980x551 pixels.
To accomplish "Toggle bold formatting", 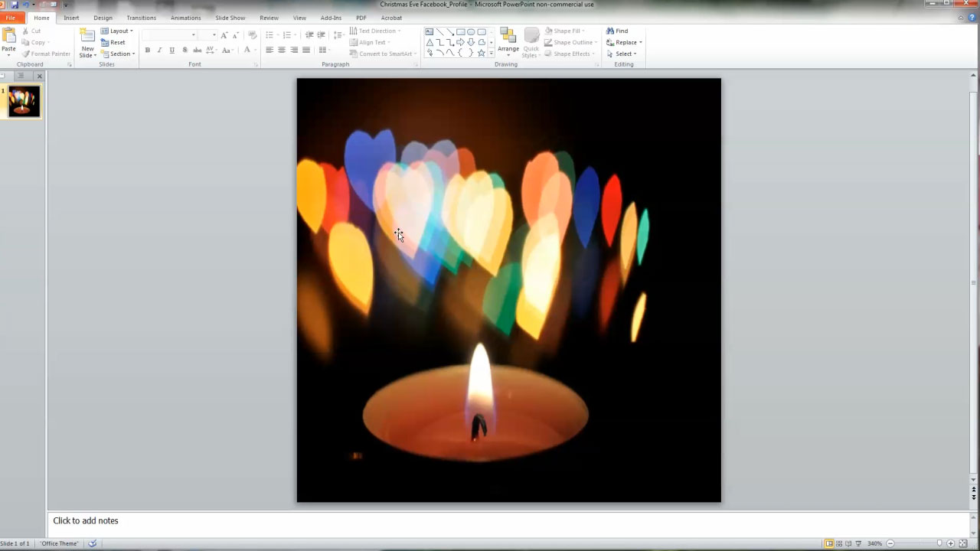I will click(147, 50).
